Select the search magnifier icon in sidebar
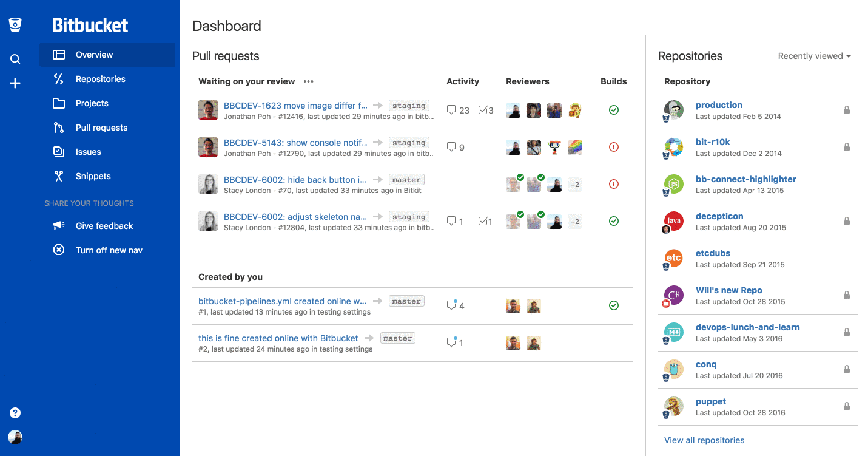Viewport: 868px width, 456px height. pyautogui.click(x=15, y=58)
